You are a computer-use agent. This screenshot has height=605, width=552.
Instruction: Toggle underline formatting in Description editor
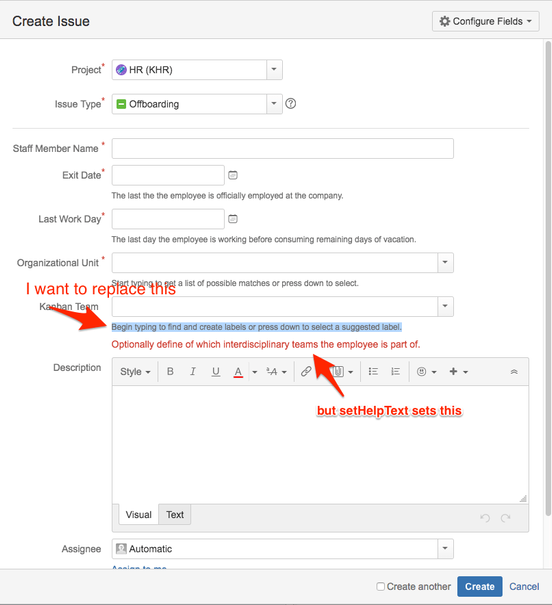(x=216, y=372)
